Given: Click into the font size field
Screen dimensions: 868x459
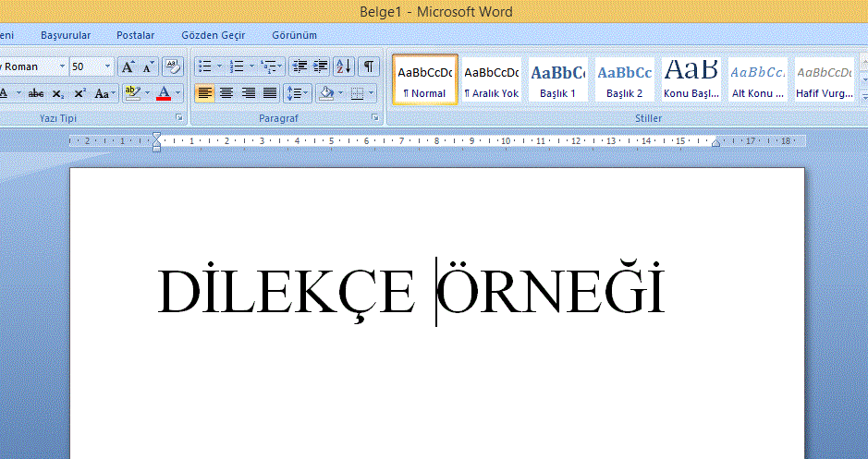Looking at the screenshot, I should 85,66.
